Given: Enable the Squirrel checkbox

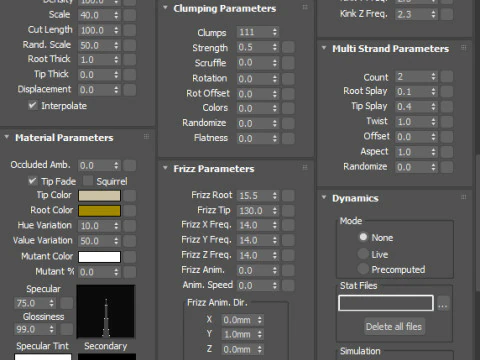Looking at the screenshot, I should [88, 181].
